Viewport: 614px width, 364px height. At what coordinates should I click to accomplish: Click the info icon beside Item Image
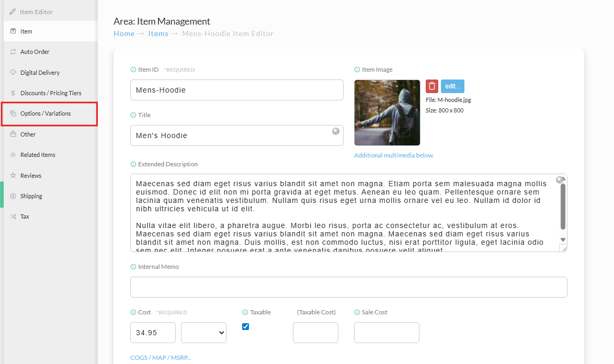pos(357,70)
